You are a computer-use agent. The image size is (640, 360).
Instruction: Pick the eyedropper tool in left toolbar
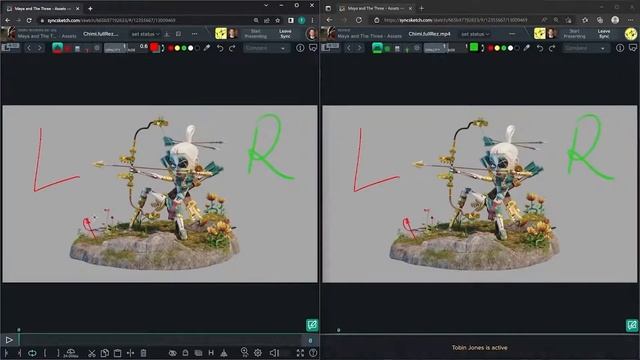coord(207,48)
